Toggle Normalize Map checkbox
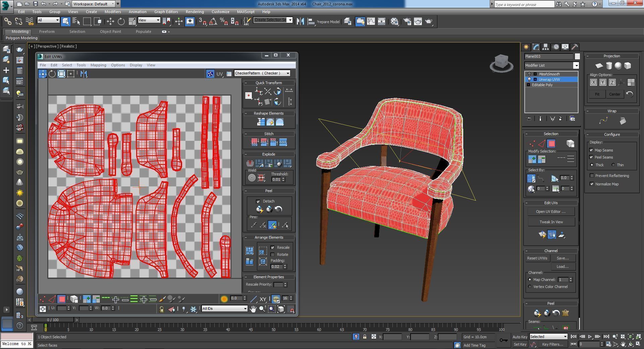Screen dimensions: 644x349 pyautogui.click(x=592, y=184)
